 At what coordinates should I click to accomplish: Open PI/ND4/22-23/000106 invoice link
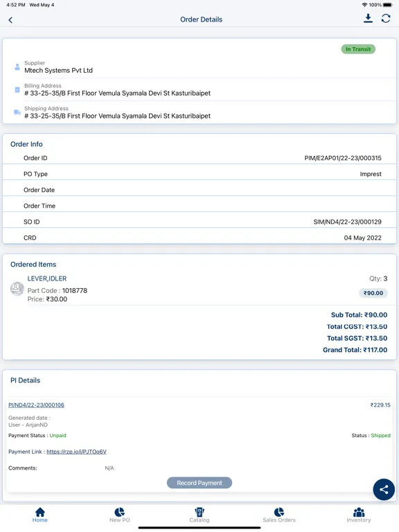[x=36, y=405]
